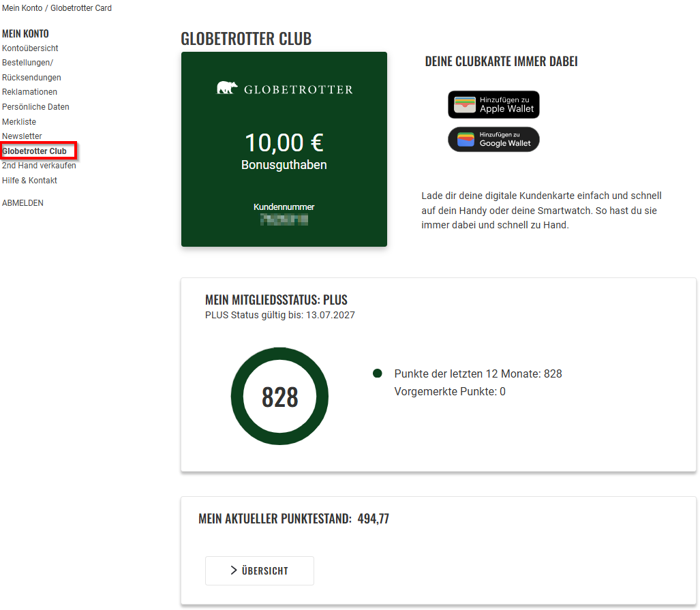
Task: Go to Reklamationen page
Action: pyautogui.click(x=29, y=92)
